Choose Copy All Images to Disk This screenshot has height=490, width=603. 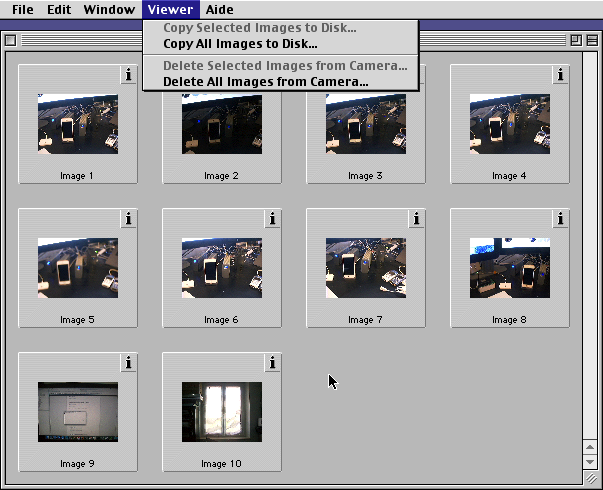pos(280,44)
